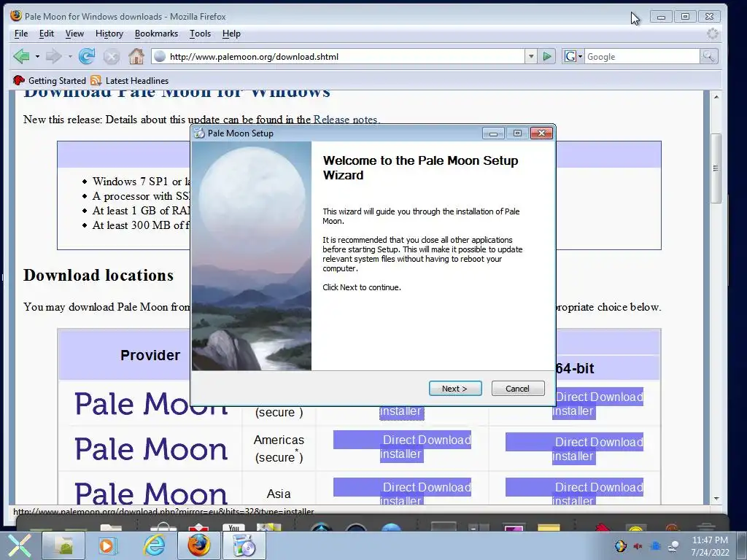Open the Help menu
The height and width of the screenshot is (560, 747).
point(231,34)
